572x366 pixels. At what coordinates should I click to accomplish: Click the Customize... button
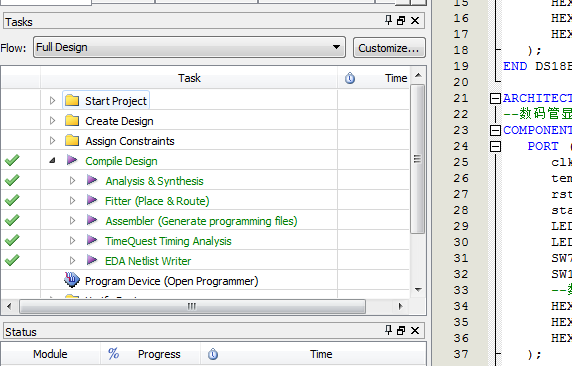click(x=389, y=48)
